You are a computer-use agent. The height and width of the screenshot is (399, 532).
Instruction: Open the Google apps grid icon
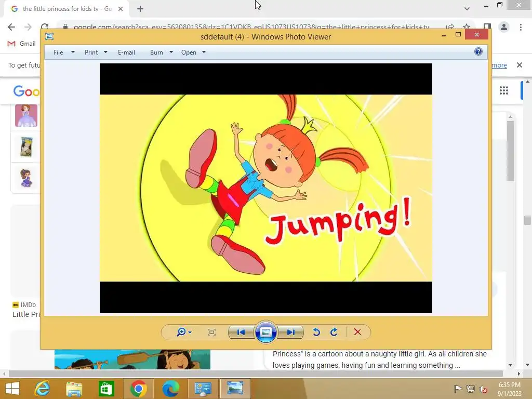504,90
